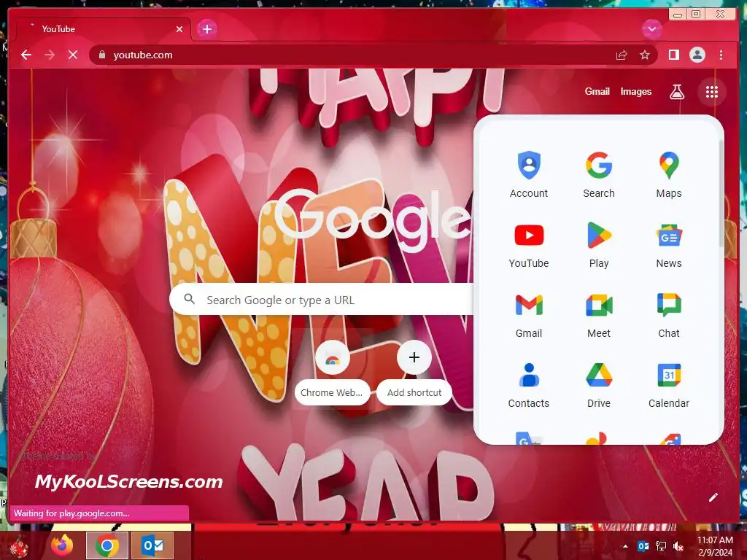Open Google News from apps panel

669,245
